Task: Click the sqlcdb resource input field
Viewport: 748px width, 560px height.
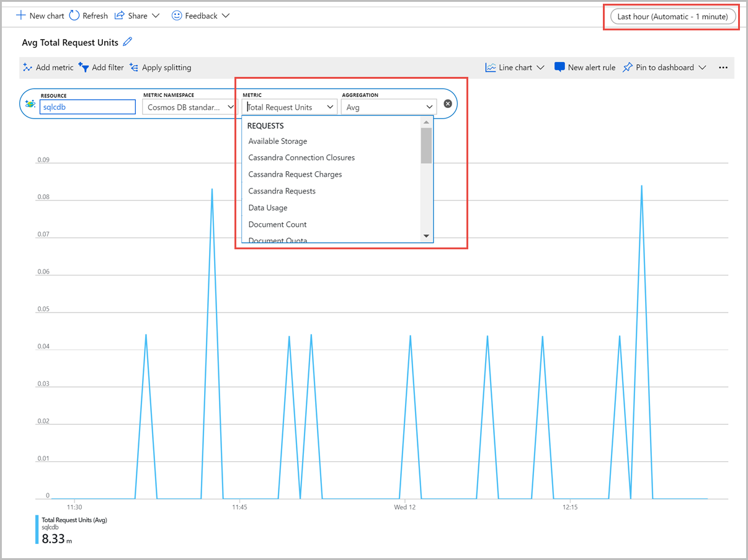Action: tap(87, 107)
